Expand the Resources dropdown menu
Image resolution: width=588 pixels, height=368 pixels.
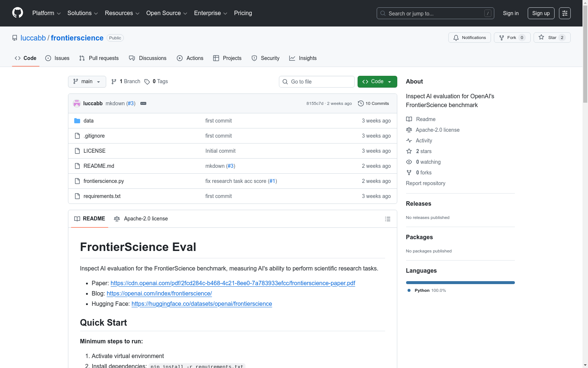[x=122, y=13]
